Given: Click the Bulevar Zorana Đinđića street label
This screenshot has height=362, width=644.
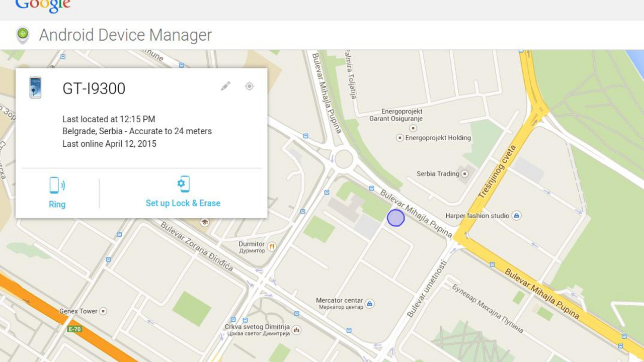Looking at the screenshot, I should (197, 246).
